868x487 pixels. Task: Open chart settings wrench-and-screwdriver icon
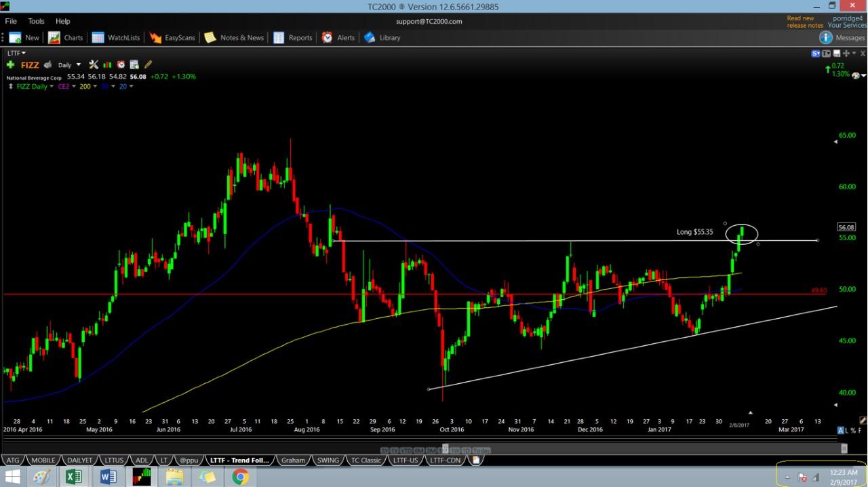[94, 65]
